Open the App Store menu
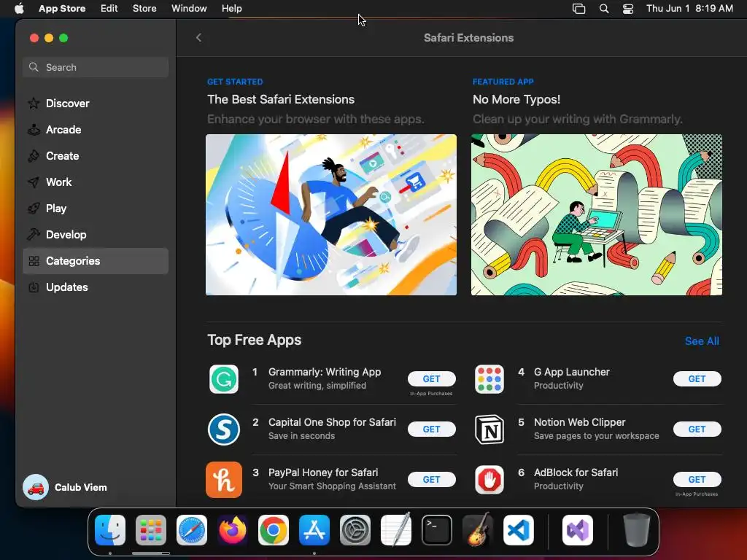This screenshot has width=747, height=560. coord(62,9)
